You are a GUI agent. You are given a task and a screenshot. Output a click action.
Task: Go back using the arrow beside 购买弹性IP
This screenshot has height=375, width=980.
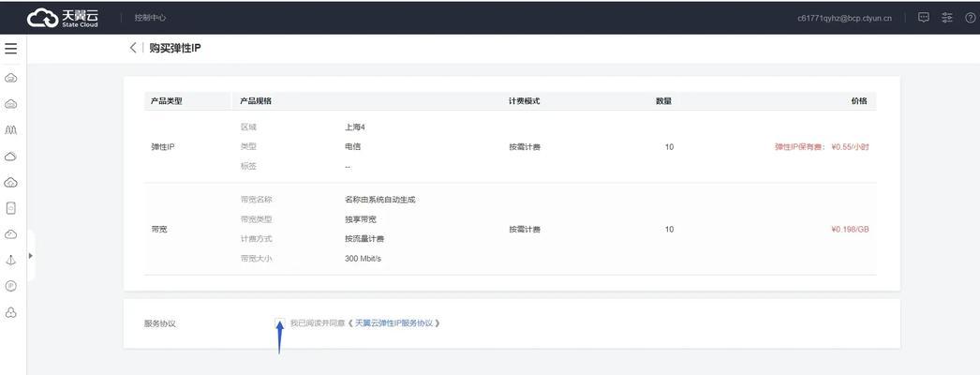pyautogui.click(x=132, y=48)
